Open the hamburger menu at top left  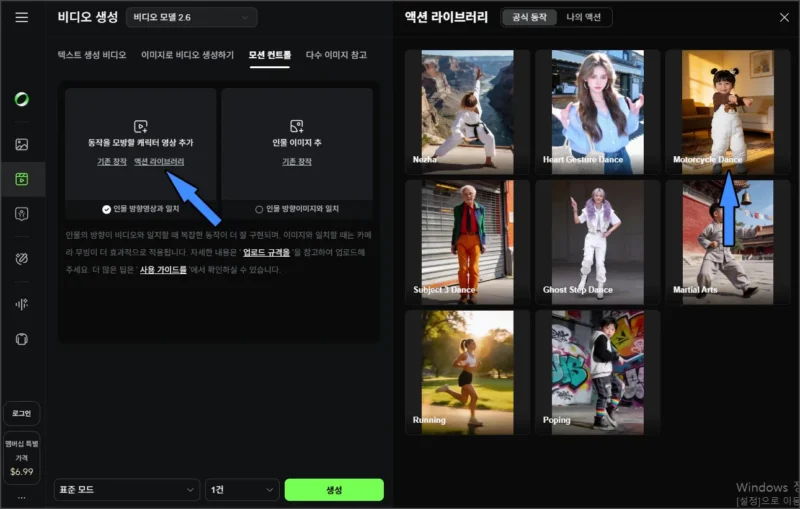(22, 17)
